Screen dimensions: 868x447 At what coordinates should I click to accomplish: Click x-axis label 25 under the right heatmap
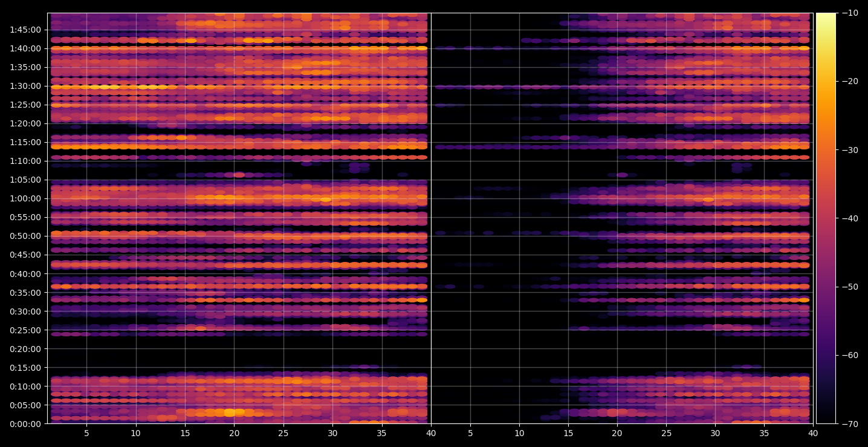[666, 434]
